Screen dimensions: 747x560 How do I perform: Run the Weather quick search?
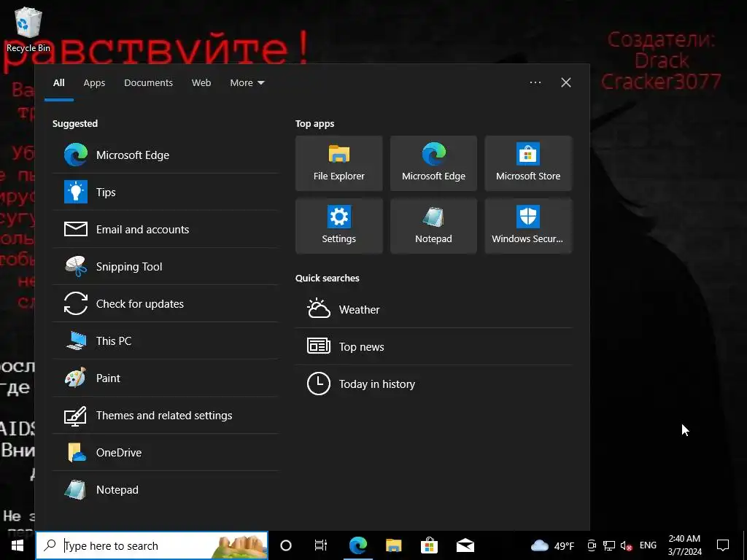tap(433, 309)
